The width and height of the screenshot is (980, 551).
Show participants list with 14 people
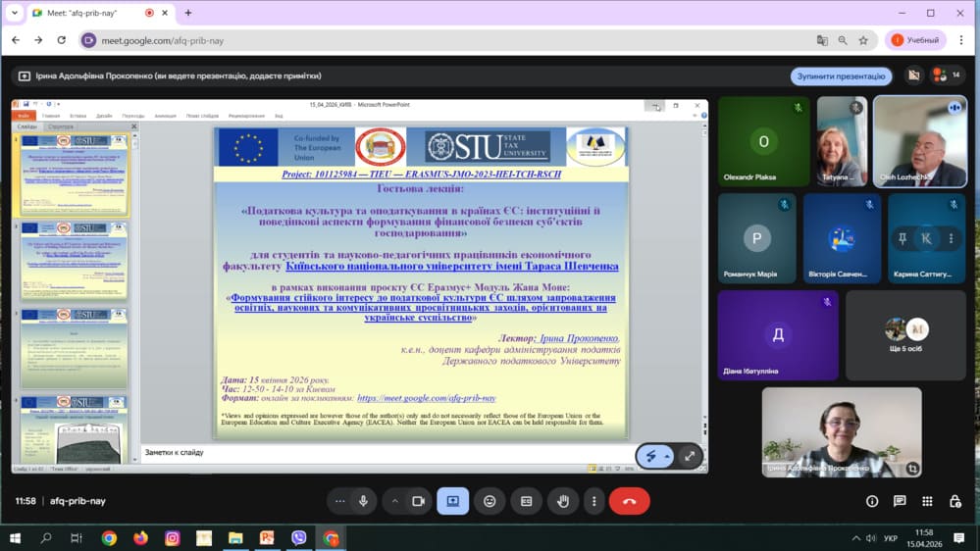tap(948, 75)
